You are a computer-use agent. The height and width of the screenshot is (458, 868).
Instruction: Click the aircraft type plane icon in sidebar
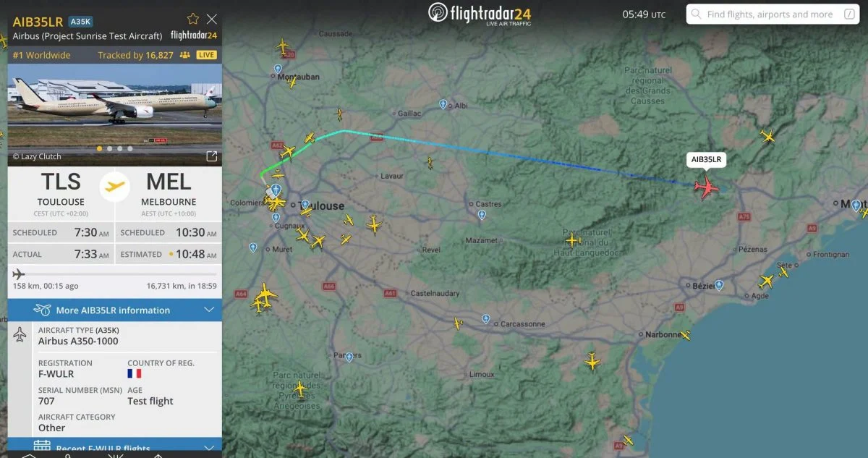coord(20,334)
